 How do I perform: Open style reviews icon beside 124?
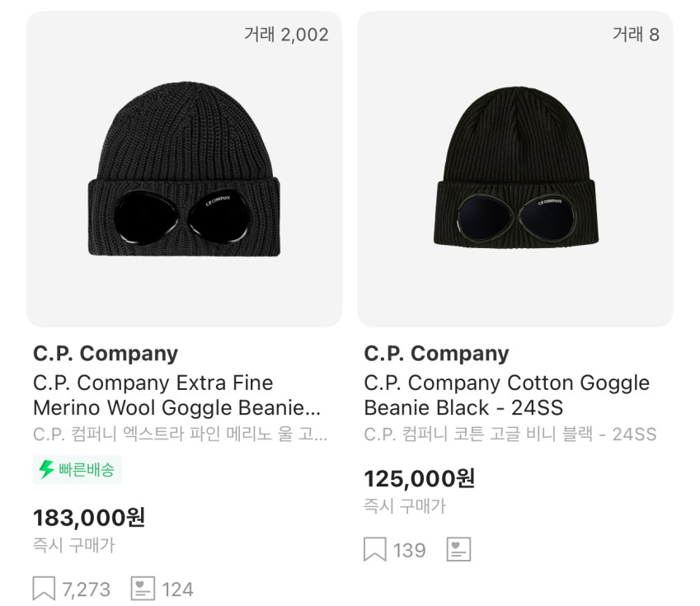[x=143, y=589]
